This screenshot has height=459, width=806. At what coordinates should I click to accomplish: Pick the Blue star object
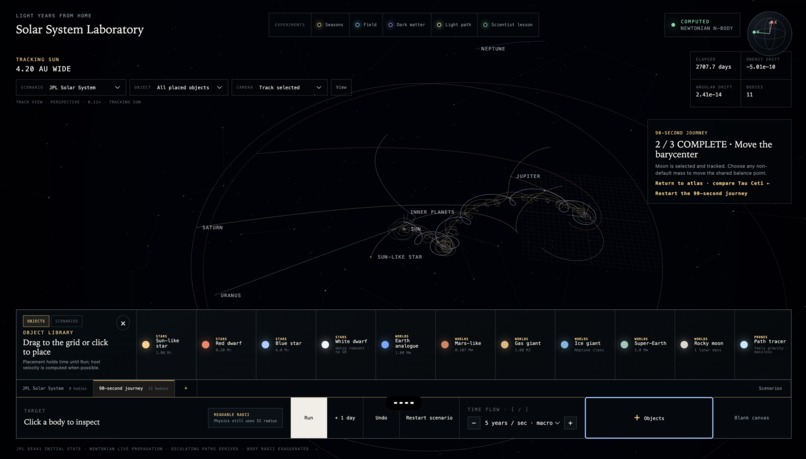tap(286, 344)
